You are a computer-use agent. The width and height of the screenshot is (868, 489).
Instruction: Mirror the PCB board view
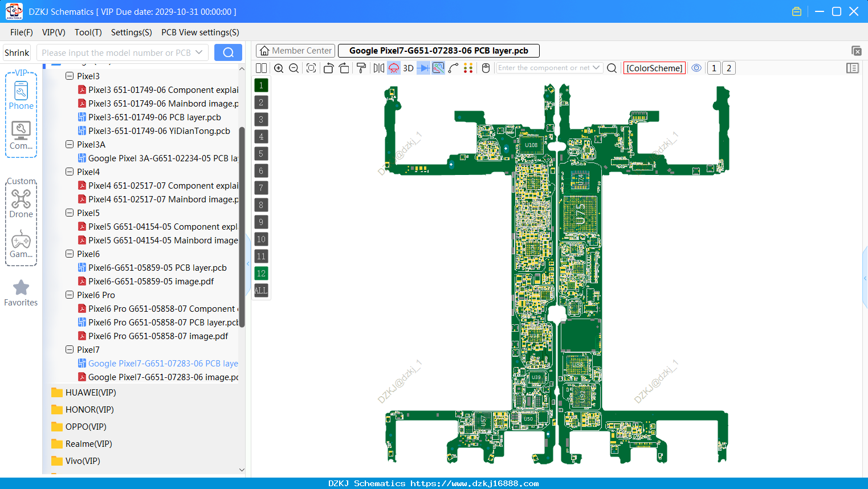pyautogui.click(x=379, y=68)
